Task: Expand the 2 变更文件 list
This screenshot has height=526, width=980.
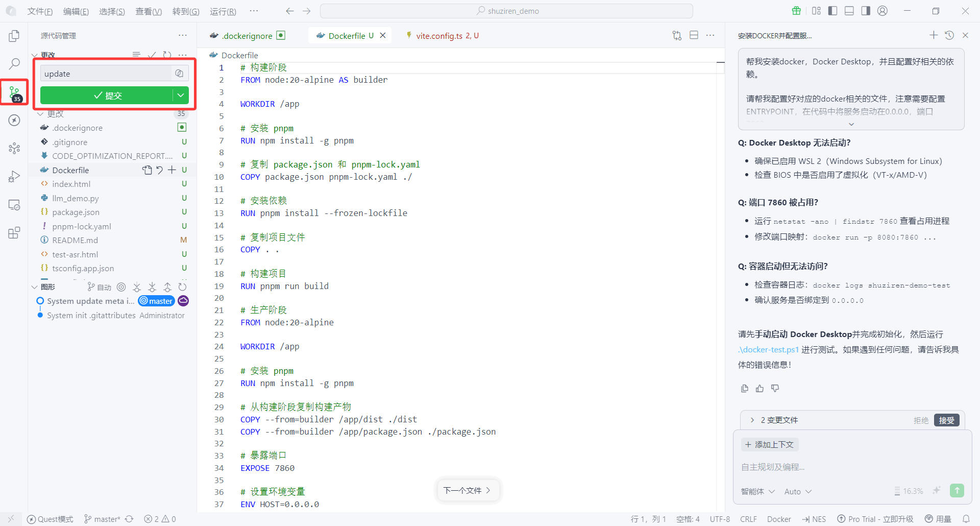Action: pos(752,420)
